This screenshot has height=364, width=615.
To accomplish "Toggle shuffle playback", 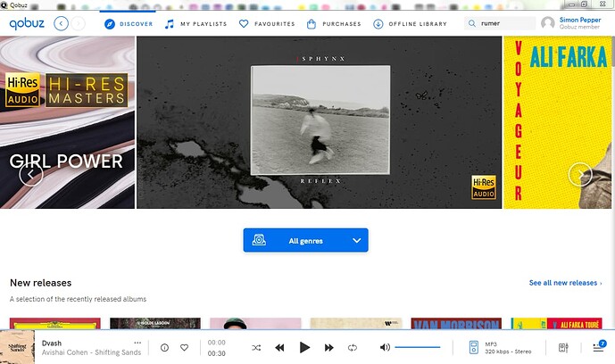I will pos(256,348).
